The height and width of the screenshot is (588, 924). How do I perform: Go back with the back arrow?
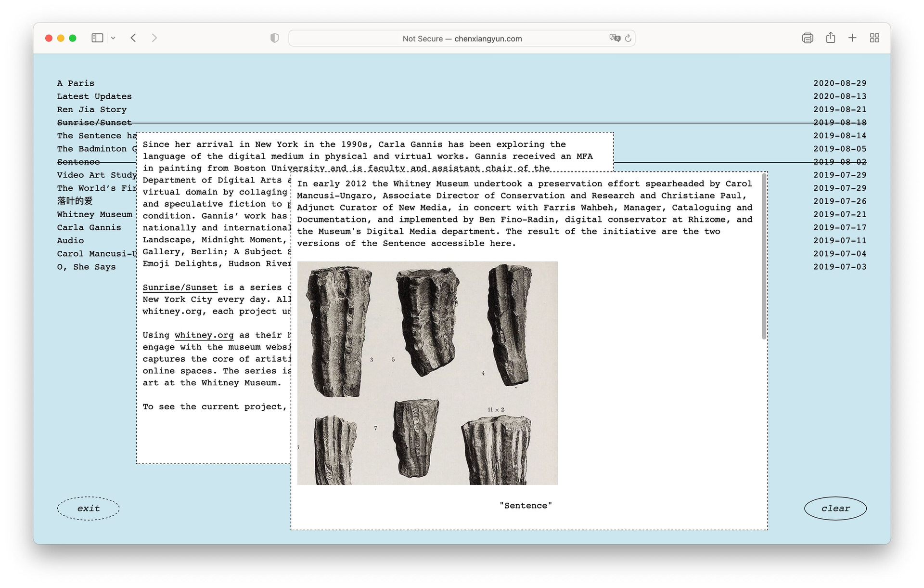(x=133, y=38)
